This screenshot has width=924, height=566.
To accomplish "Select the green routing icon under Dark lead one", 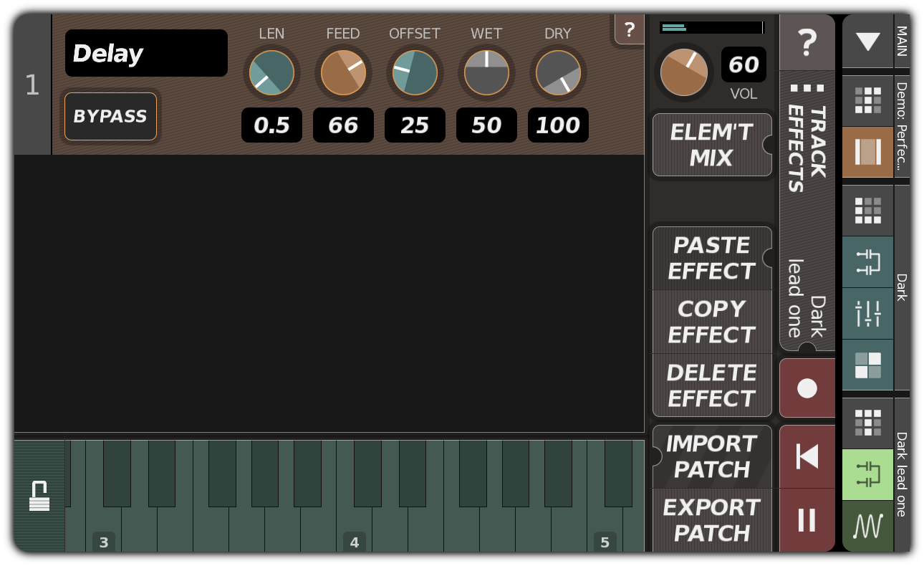I will tap(867, 475).
